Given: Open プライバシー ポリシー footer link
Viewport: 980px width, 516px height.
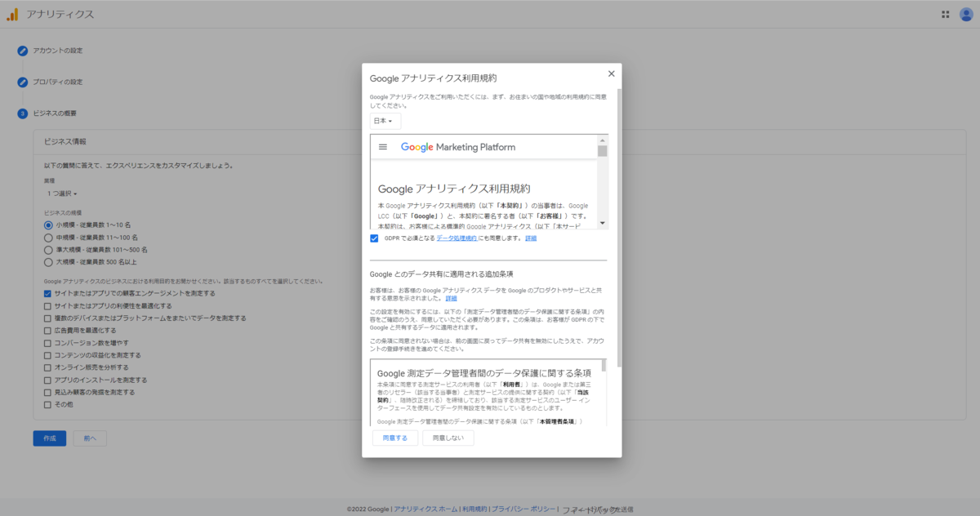Looking at the screenshot, I should 523,509.
